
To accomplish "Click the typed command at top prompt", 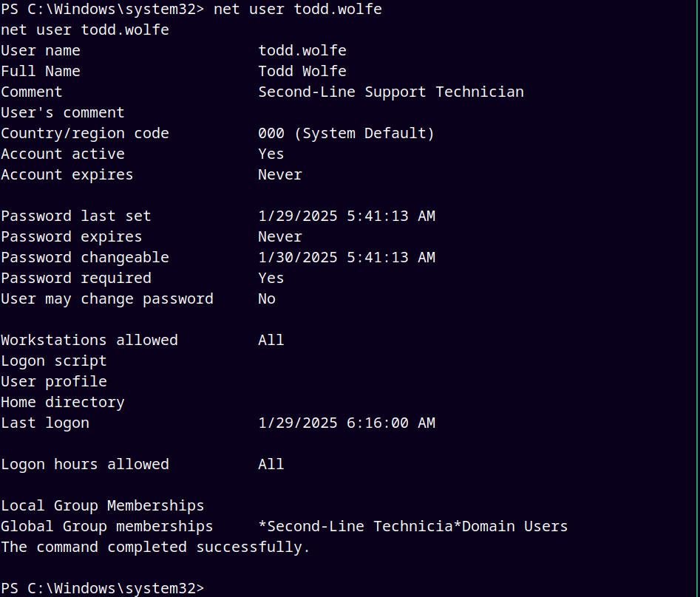I will pyautogui.click(x=298, y=10).
